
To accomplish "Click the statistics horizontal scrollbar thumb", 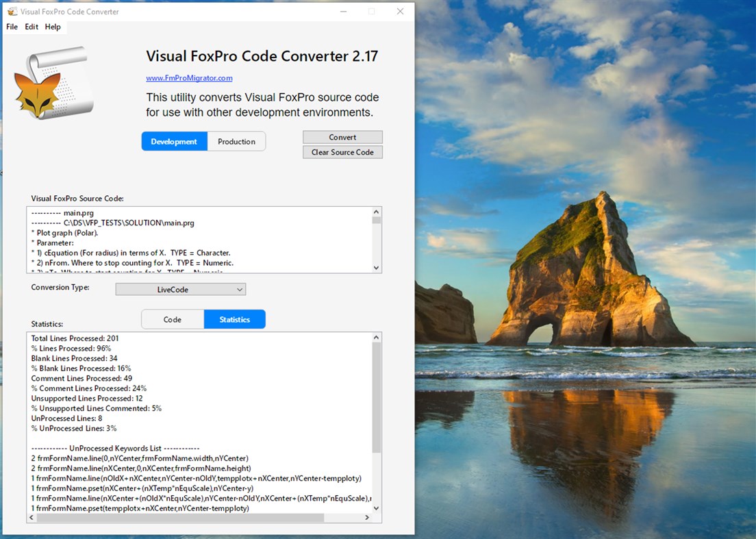I will (180, 517).
